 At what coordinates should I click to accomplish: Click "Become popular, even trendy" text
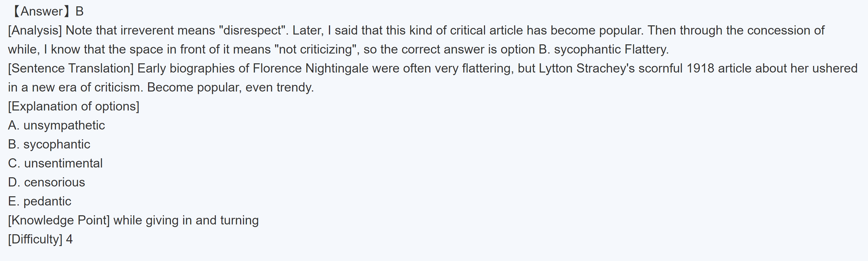pos(230,87)
